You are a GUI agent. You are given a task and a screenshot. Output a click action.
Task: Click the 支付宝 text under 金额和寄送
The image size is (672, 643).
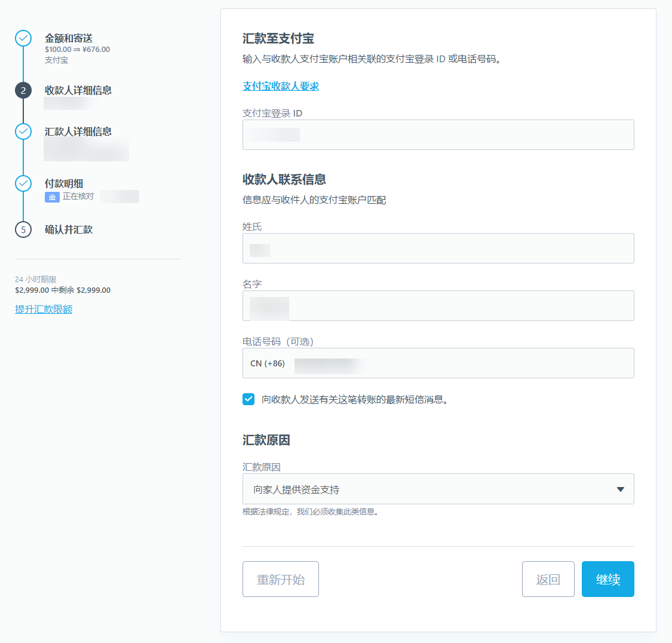click(57, 60)
